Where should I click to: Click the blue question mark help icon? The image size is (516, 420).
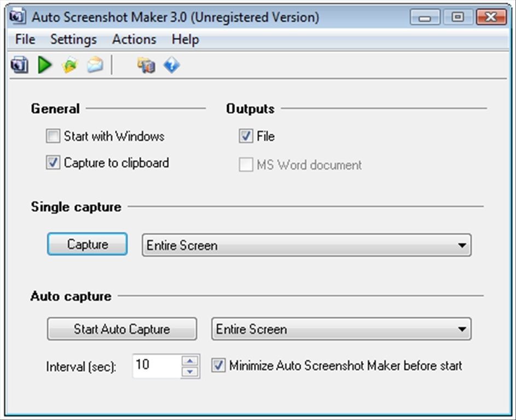171,65
